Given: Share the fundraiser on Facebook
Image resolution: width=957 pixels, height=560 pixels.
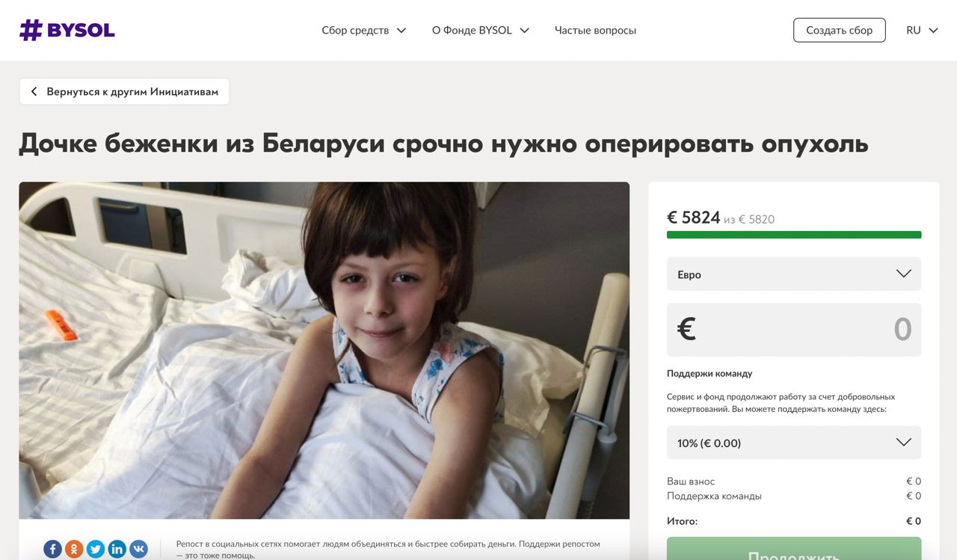Looking at the screenshot, I should point(52,549).
